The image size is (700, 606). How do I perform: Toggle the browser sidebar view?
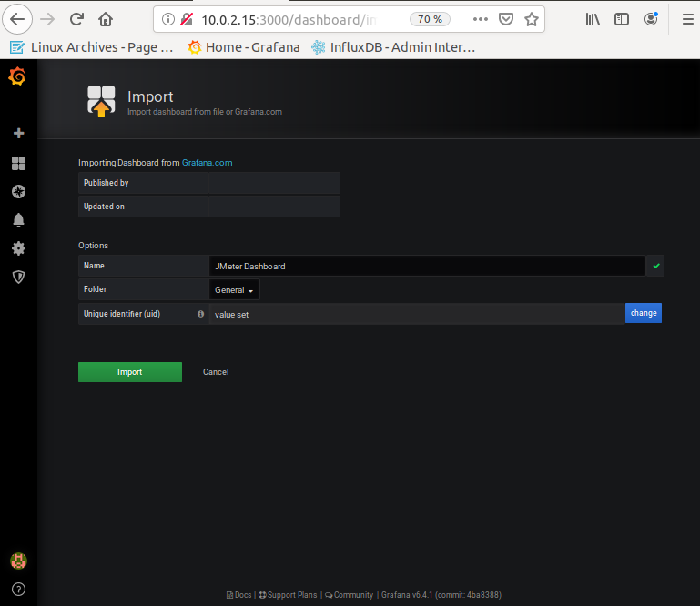(x=622, y=19)
